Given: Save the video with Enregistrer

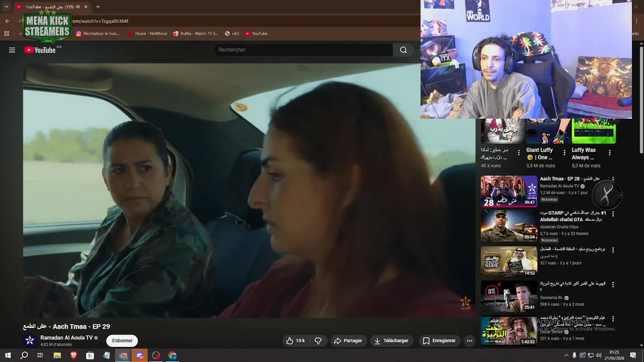Looking at the screenshot, I should [439, 340].
